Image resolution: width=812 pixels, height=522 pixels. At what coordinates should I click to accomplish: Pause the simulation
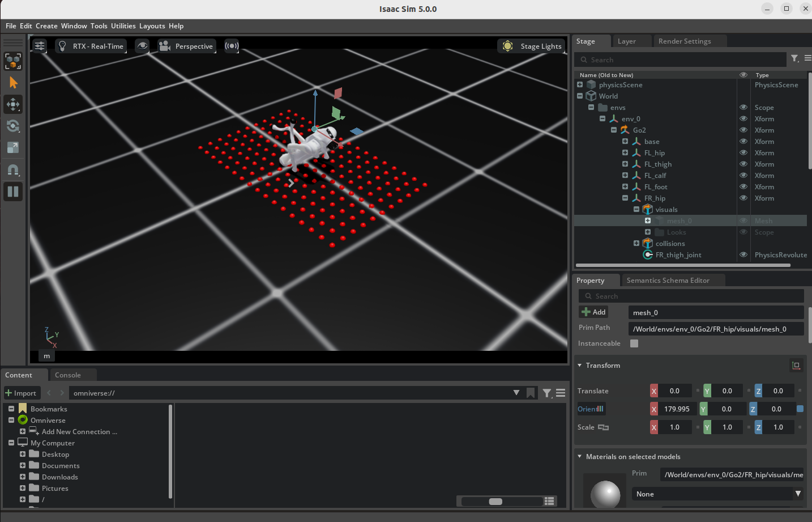13,192
